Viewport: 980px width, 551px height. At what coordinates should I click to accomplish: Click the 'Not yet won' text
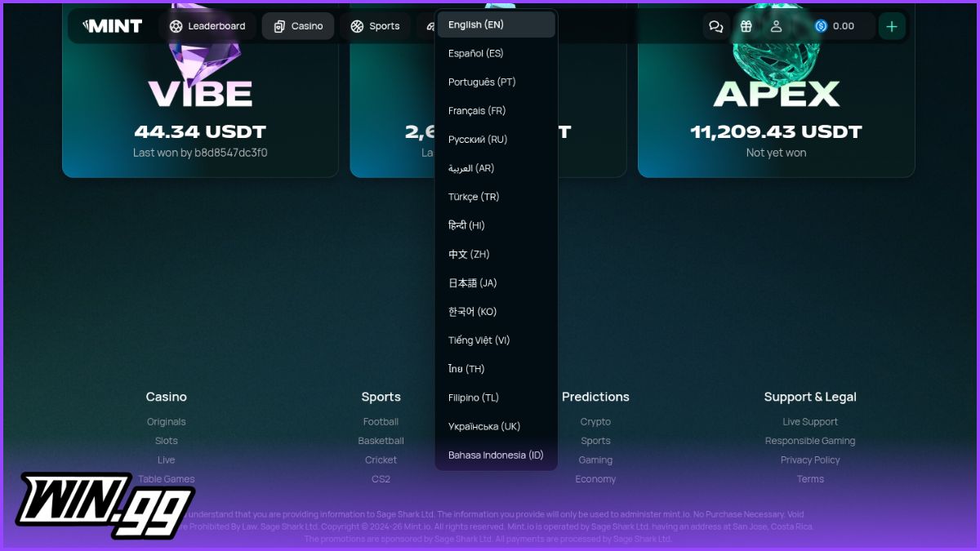(776, 153)
